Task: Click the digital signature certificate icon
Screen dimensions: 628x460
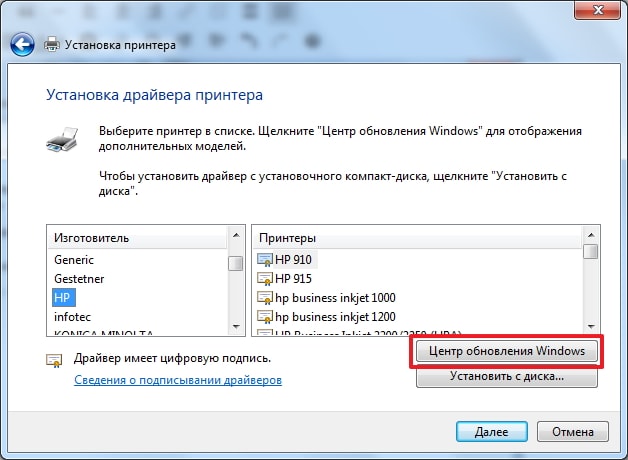Action: pyautogui.click(x=54, y=360)
